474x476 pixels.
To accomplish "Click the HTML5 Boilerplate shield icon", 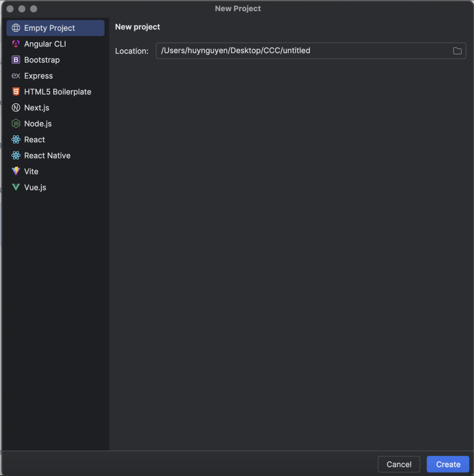I will (x=16, y=92).
